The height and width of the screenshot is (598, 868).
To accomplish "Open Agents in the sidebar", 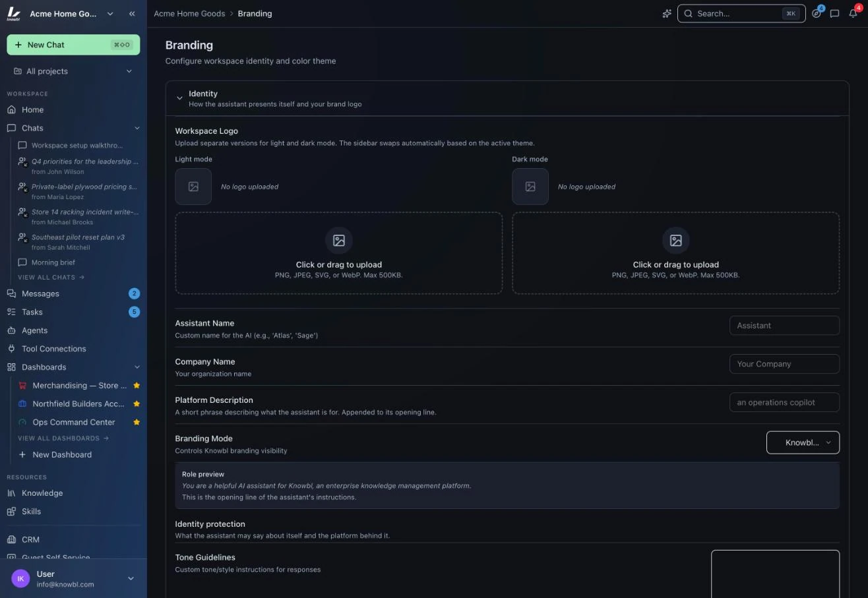I will click(73, 330).
